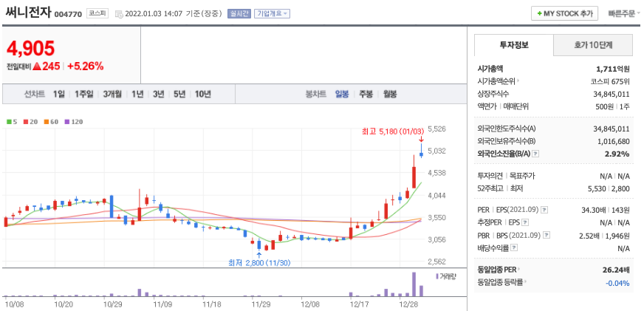Switch to the 호가10단계 tab

[593, 45]
